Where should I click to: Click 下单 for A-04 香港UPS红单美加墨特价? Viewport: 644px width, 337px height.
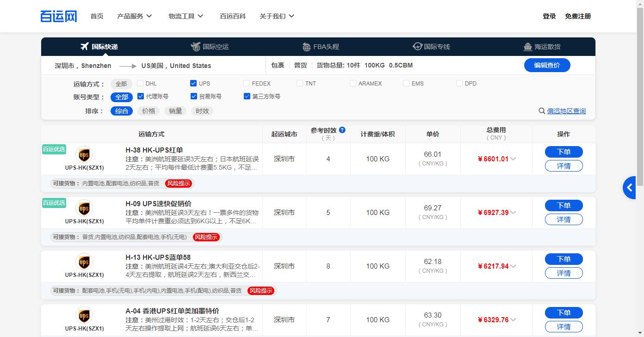(563, 313)
